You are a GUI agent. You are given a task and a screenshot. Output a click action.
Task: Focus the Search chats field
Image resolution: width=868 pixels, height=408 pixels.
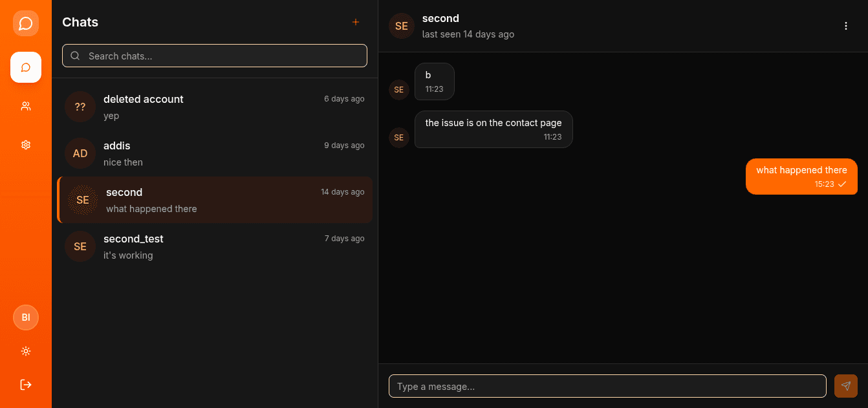point(220,56)
